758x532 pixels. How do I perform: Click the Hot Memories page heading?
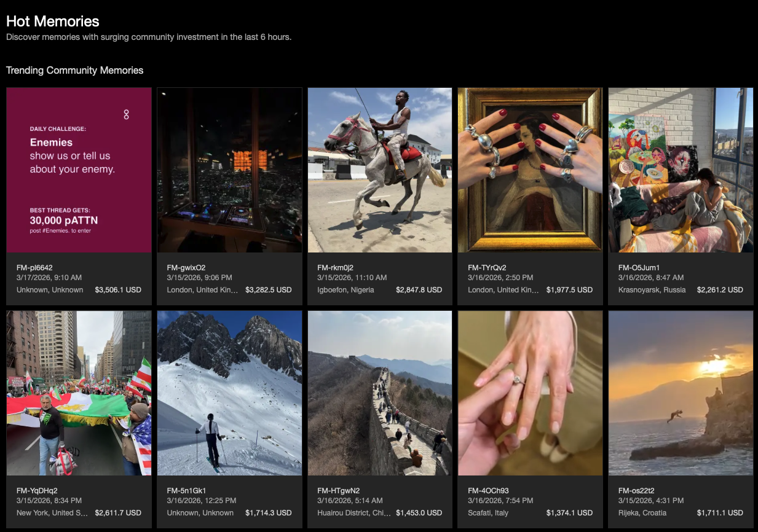pos(52,21)
